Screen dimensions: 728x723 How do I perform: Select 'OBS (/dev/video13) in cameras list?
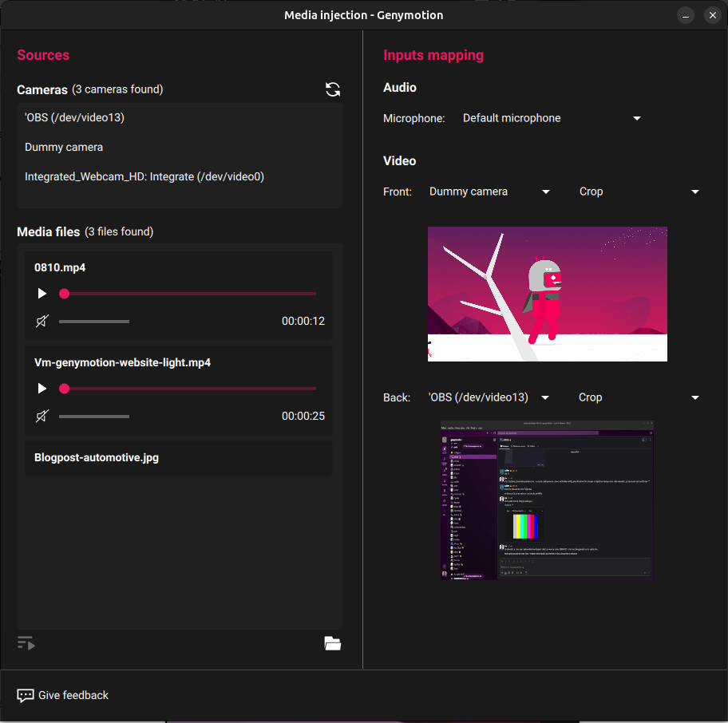75,117
